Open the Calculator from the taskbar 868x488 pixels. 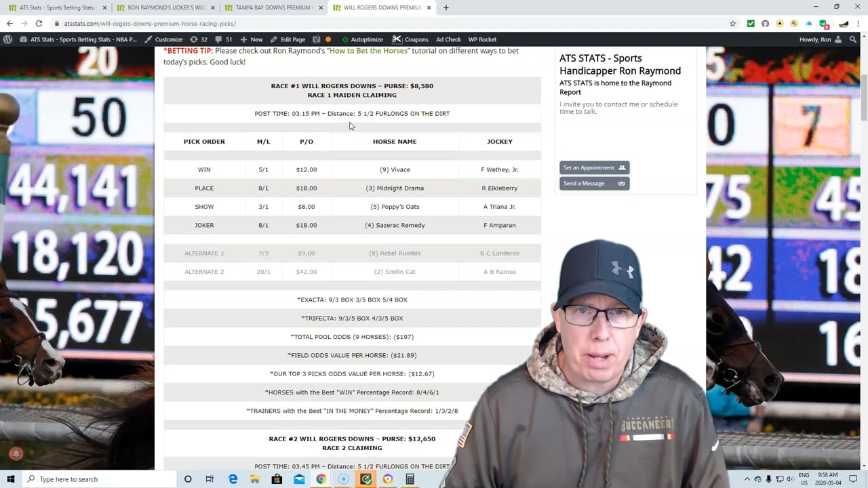410,479
